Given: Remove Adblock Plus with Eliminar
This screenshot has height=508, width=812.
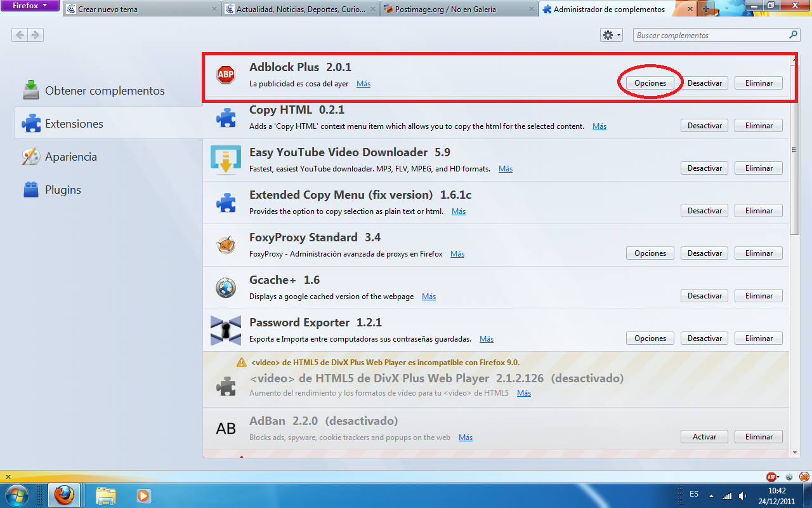Looking at the screenshot, I should (759, 83).
